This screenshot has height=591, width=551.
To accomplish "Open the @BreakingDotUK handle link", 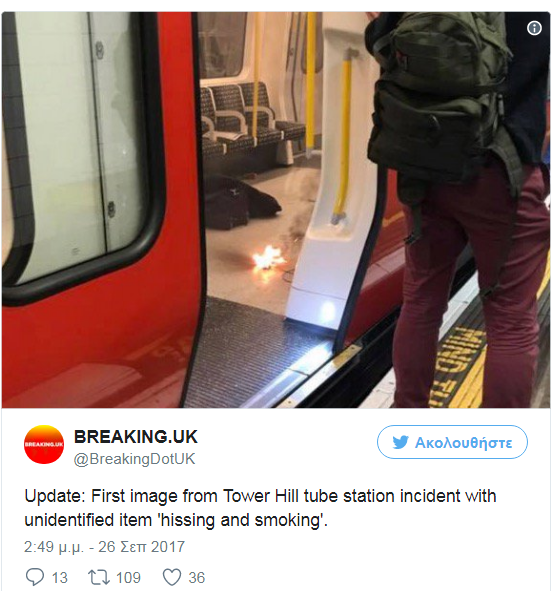I will pyautogui.click(x=134, y=459).
